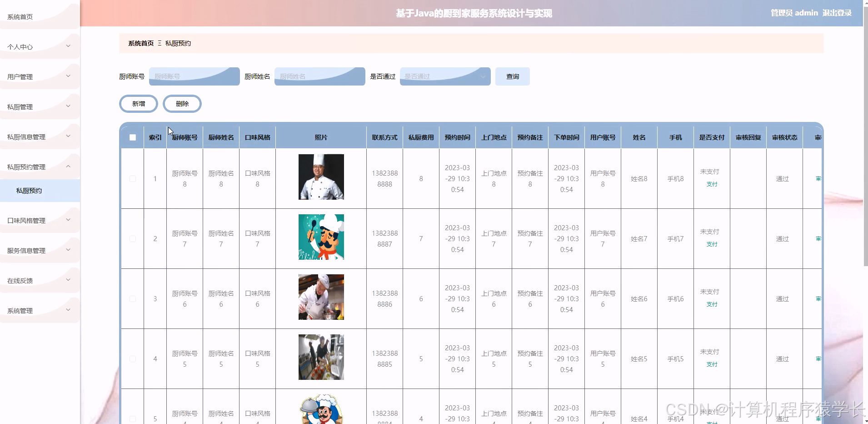This screenshot has height=424, width=868.
Task: Expand the 用户管理 sidebar menu
Action: tap(40, 76)
